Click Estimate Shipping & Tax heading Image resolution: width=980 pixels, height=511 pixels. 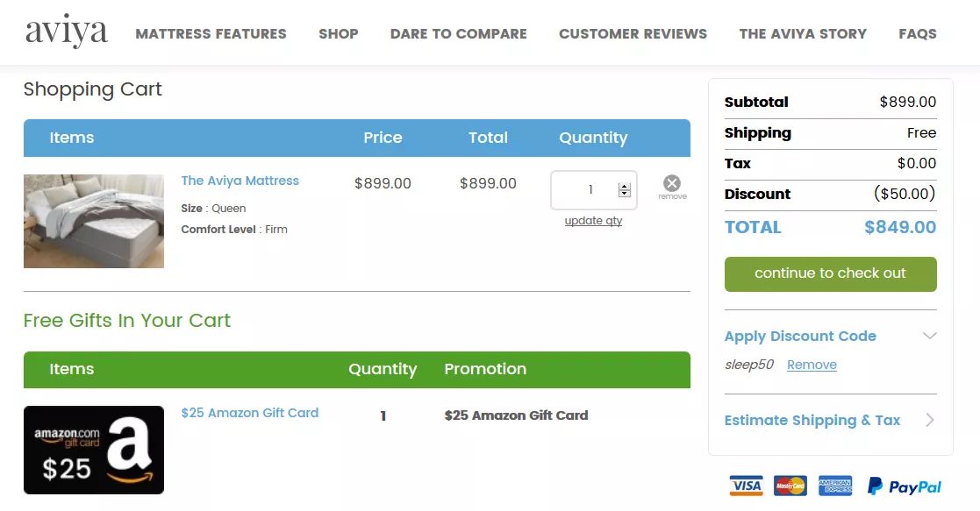pyautogui.click(x=812, y=421)
